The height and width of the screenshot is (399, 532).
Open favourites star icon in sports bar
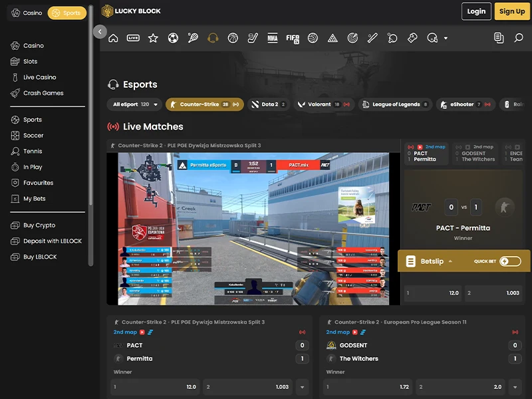coord(153,38)
